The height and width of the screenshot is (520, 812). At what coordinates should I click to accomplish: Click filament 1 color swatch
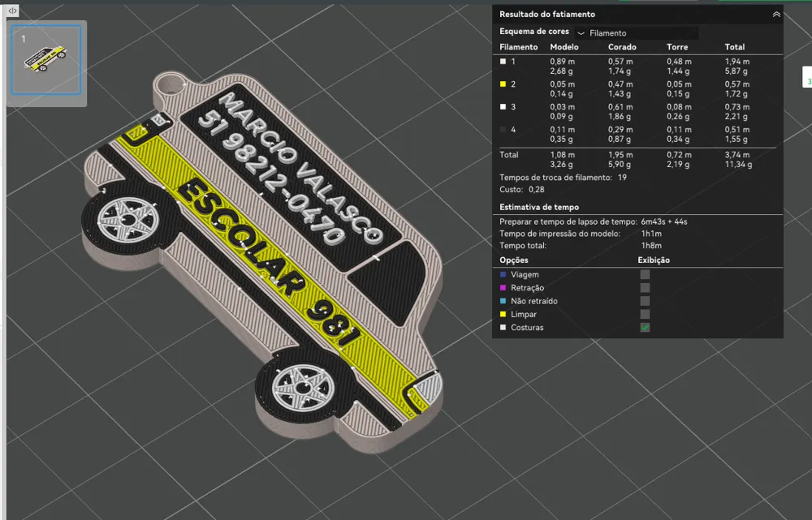(x=503, y=62)
